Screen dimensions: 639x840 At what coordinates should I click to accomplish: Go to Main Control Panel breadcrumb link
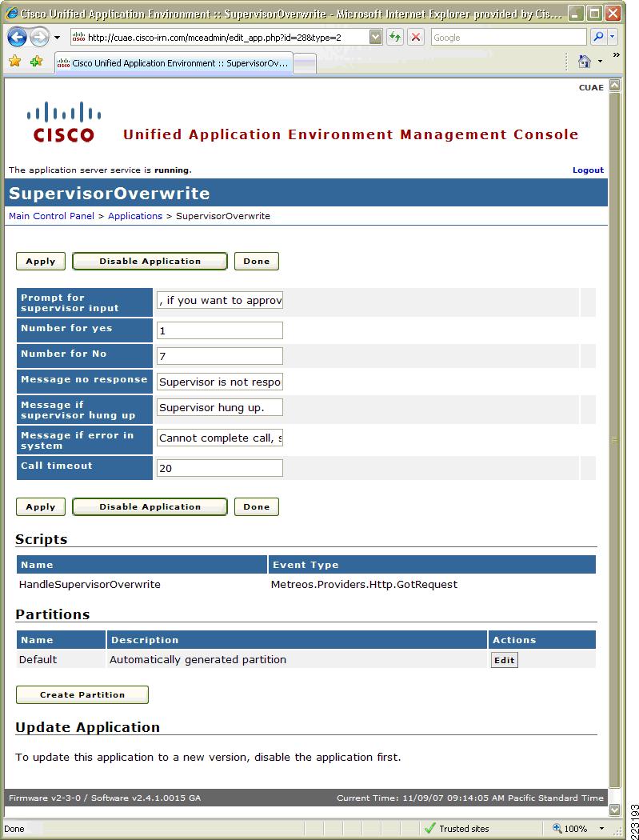[51, 216]
